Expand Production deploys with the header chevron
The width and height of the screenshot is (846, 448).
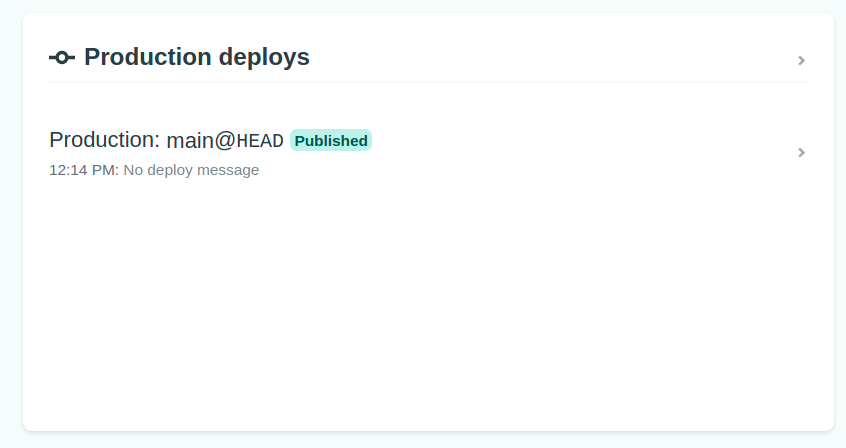pyautogui.click(x=801, y=60)
